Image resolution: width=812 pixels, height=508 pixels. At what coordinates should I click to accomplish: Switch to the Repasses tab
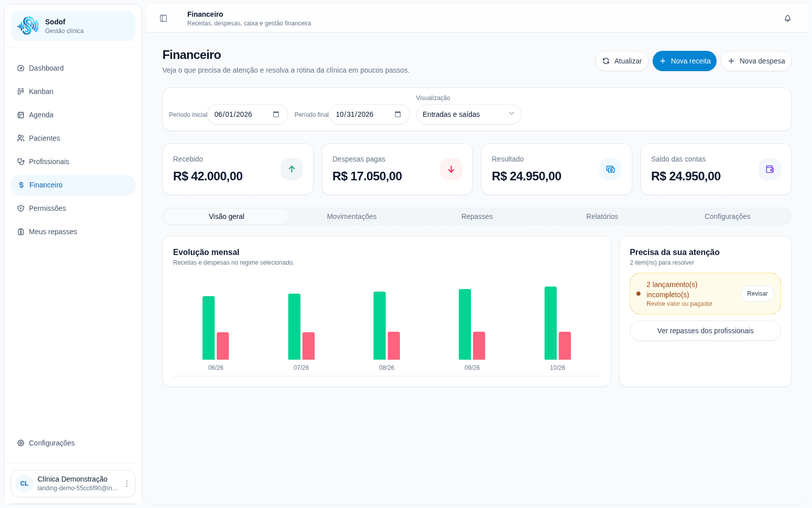click(x=477, y=216)
